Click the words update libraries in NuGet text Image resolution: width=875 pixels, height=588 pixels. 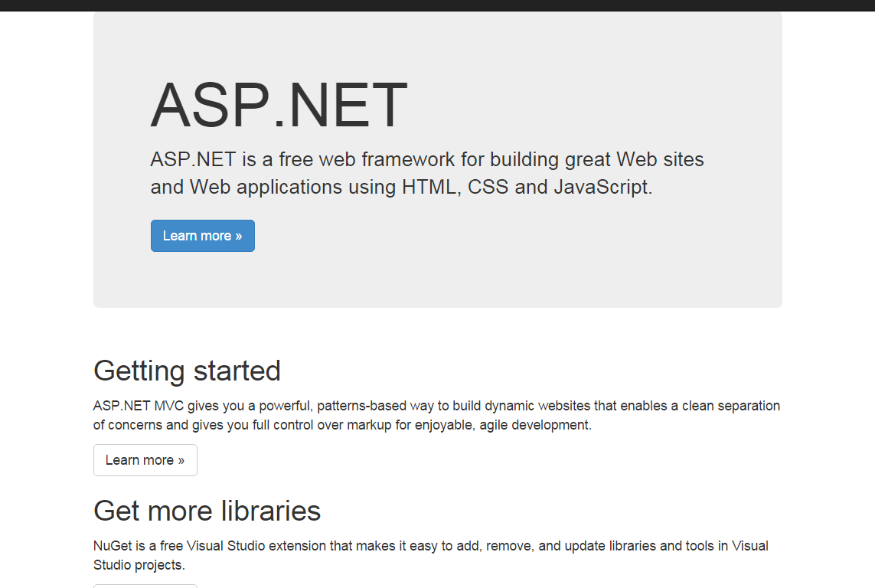612,546
